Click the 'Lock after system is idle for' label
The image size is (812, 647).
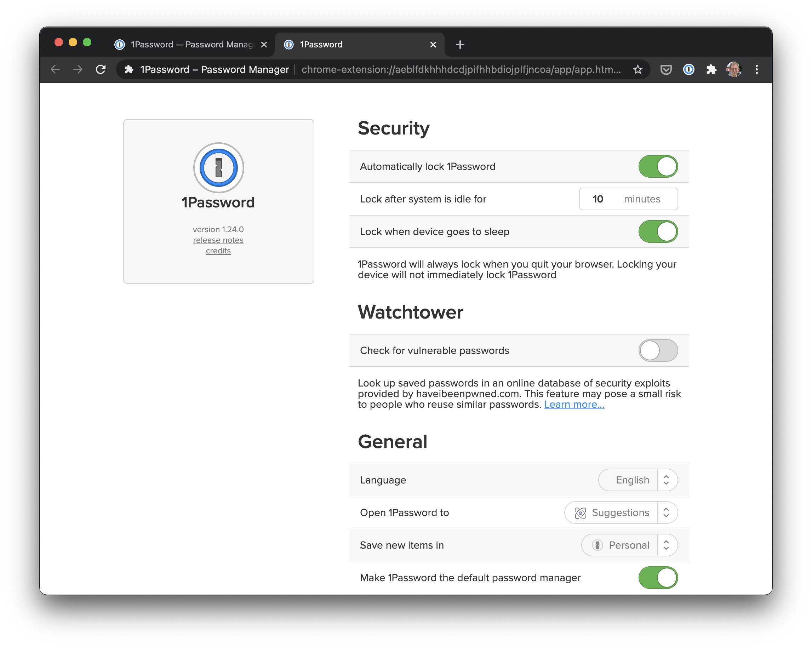tap(423, 199)
